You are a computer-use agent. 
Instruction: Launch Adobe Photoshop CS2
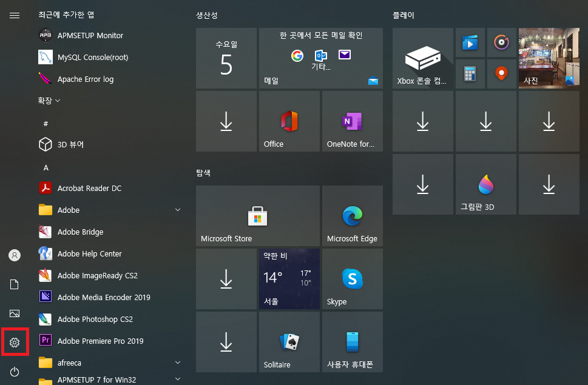pos(109,319)
